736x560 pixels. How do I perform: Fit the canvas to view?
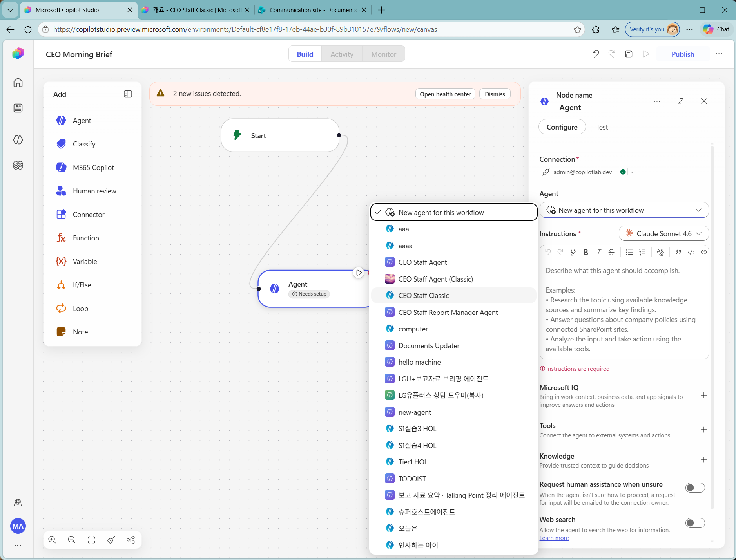coord(91,540)
